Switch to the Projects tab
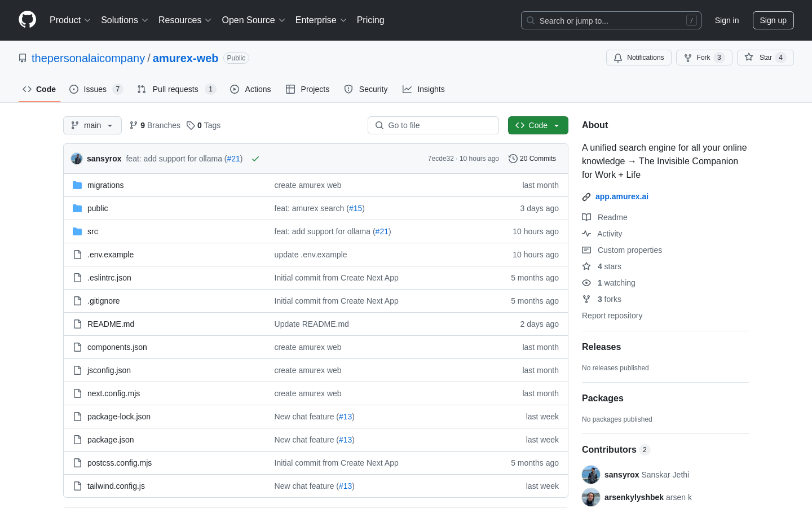 pyautogui.click(x=307, y=89)
